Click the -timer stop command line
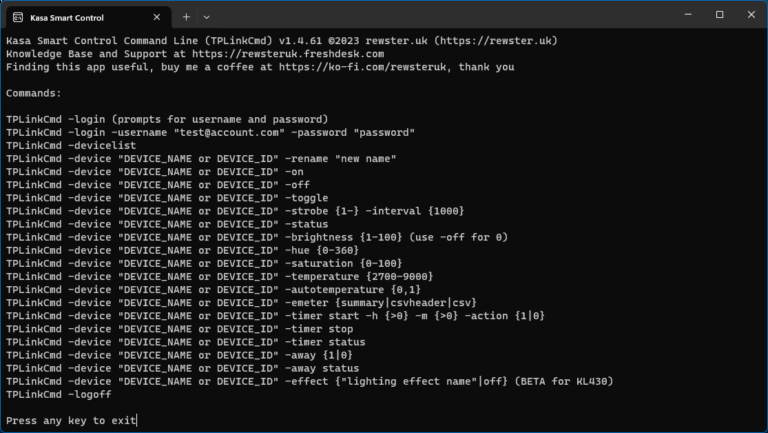 [179, 329]
